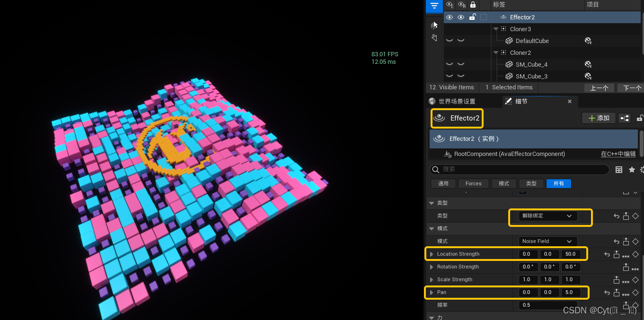Add keyframe diamond for Location Strength
The width and height of the screenshot is (644, 320).
(635, 254)
